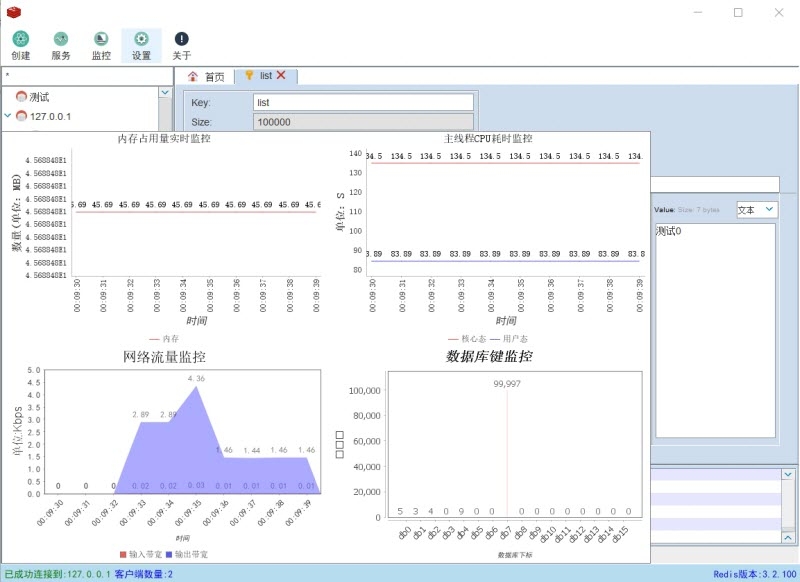Click the Value: Size 7 bytes label

[687, 210]
